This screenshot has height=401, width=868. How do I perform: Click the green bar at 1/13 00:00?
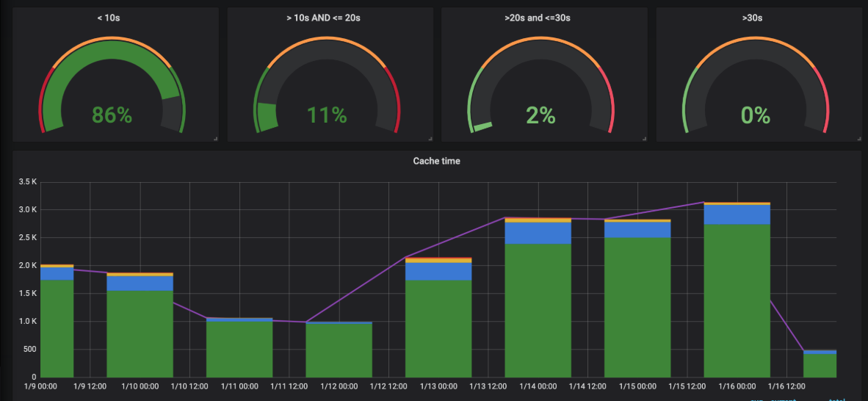point(438,329)
